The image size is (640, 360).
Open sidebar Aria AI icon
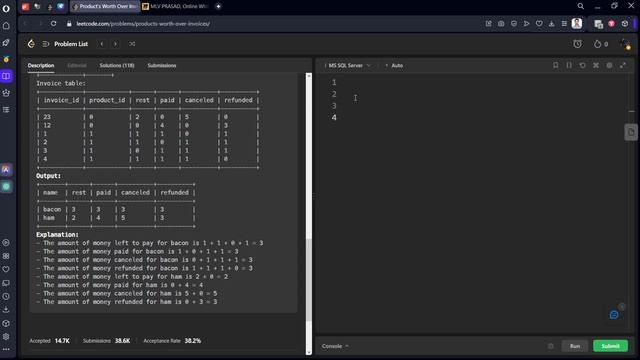tap(6, 169)
